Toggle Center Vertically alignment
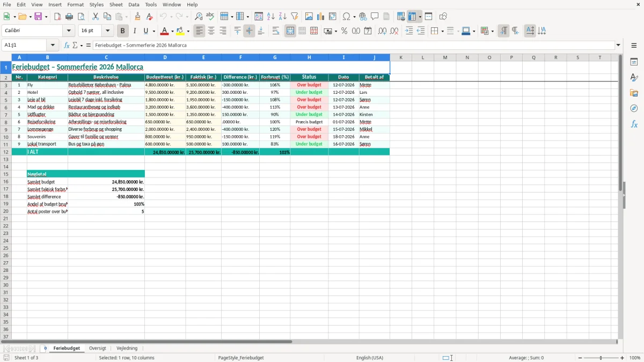This screenshot has height=362, width=644. [250, 31]
